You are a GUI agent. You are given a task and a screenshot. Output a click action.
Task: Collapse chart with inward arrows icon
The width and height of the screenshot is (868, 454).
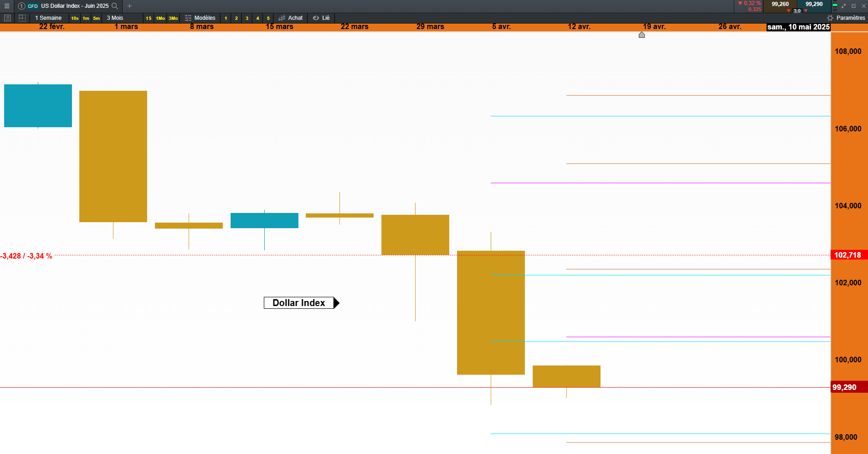(x=844, y=6)
